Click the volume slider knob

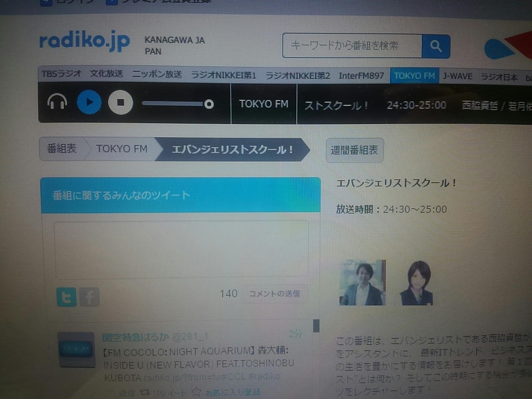click(209, 104)
